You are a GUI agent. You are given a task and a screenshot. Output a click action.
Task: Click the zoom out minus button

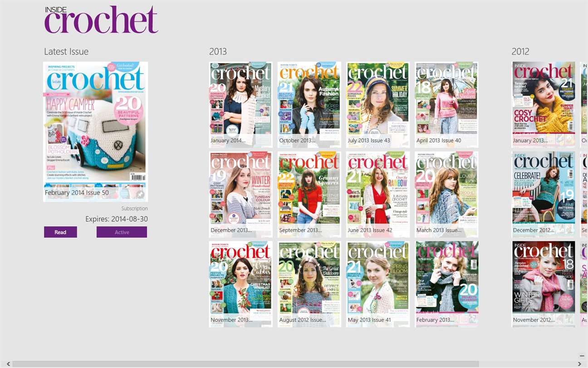click(x=582, y=356)
